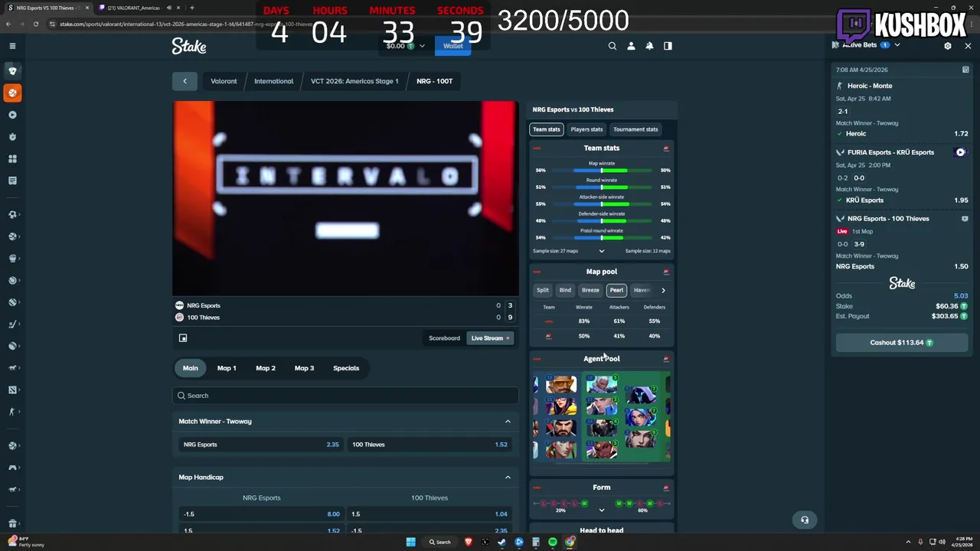Image resolution: width=980 pixels, height=551 pixels.
Task: Open the search magnifier in header
Action: (612, 46)
